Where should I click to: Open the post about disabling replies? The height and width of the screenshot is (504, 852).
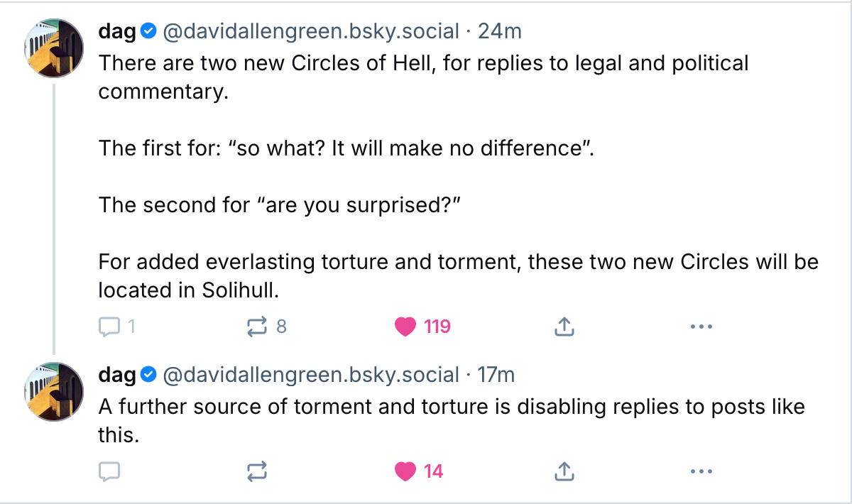pyautogui.click(x=451, y=407)
